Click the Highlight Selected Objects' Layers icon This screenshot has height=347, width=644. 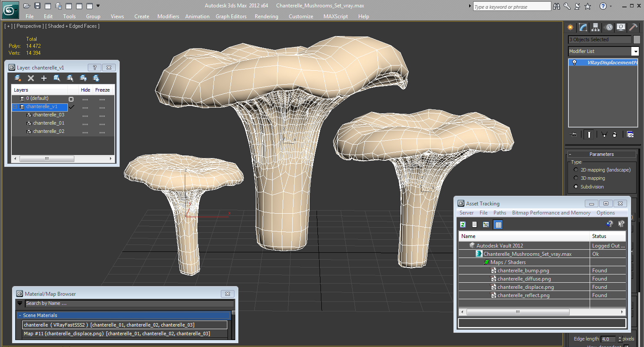(x=70, y=78)
